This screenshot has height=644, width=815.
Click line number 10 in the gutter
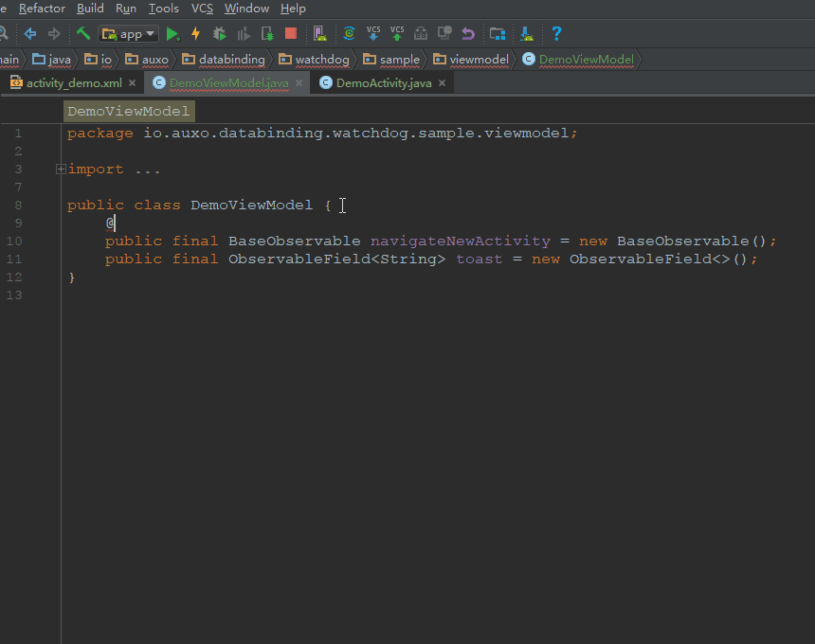(14, 241)
